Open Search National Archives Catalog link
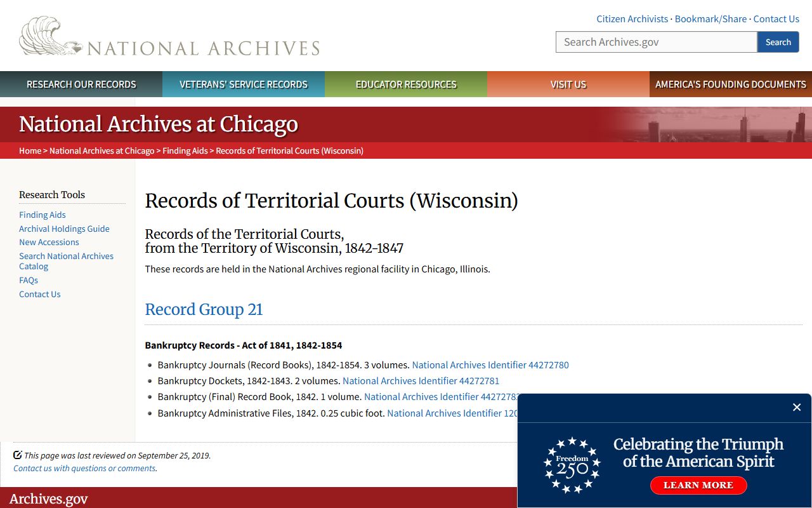812x508 pixels. [66, 261]
